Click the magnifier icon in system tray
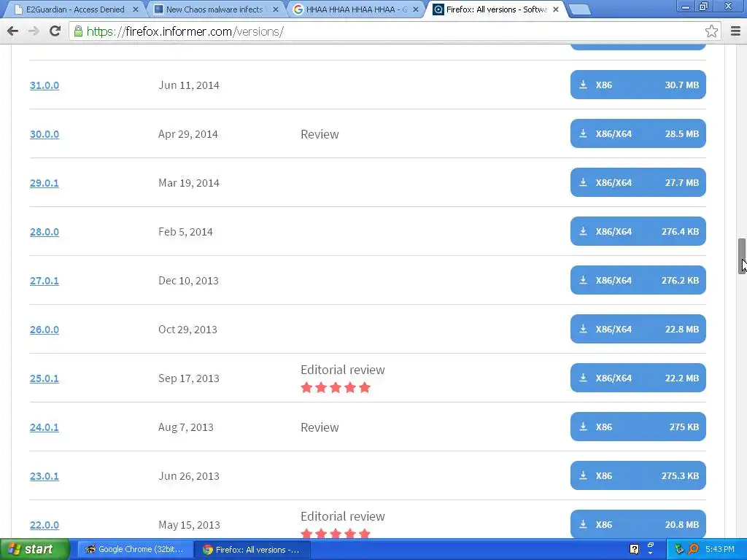Image resolution: width=747 pixels, height=560 pixels. click(693, 549)
